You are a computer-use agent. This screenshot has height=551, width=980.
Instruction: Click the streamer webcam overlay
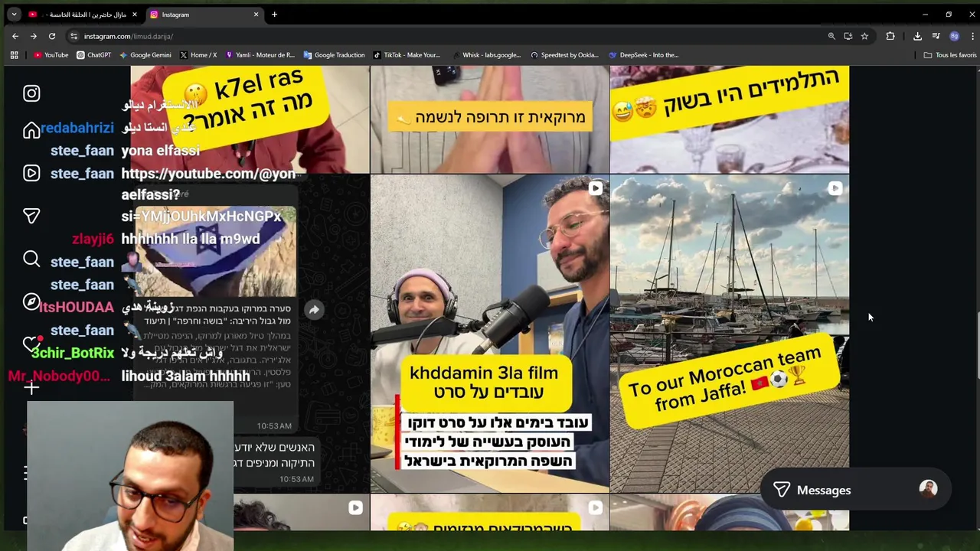(130, 476)
